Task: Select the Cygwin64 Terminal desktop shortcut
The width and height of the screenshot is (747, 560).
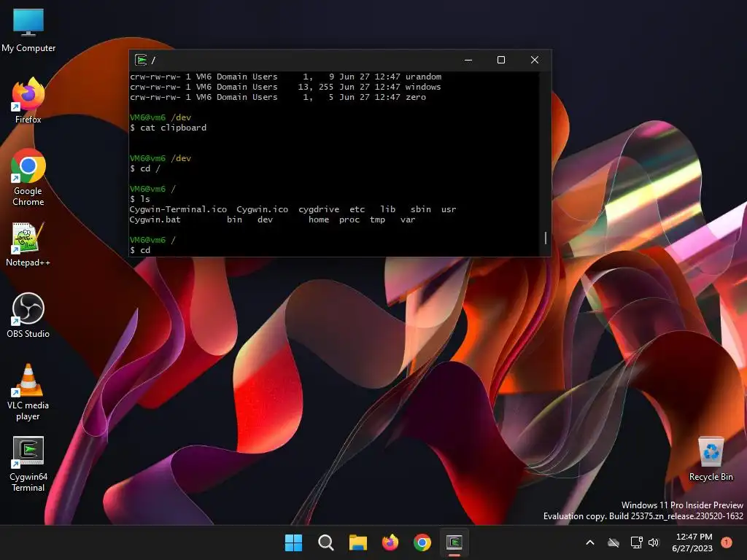Action: (x=28, y=464)
